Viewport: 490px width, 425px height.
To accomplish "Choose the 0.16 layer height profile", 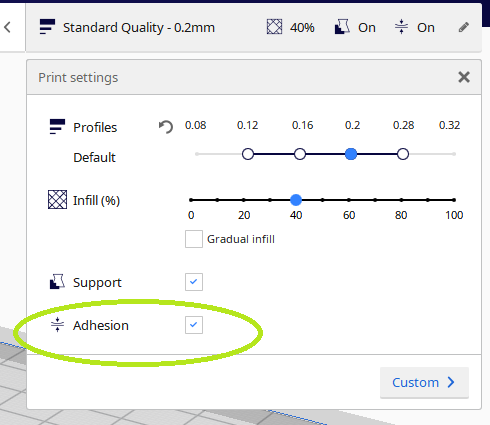I will 300,154.
